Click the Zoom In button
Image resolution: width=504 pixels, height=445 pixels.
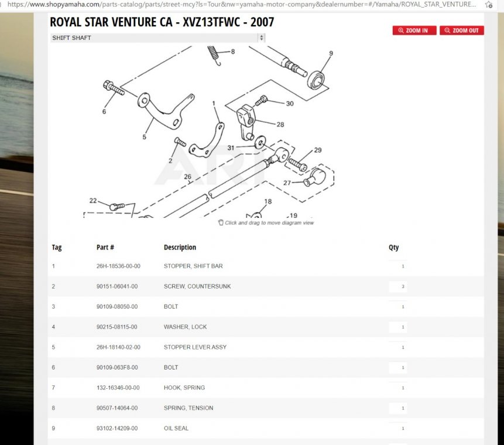414,30
